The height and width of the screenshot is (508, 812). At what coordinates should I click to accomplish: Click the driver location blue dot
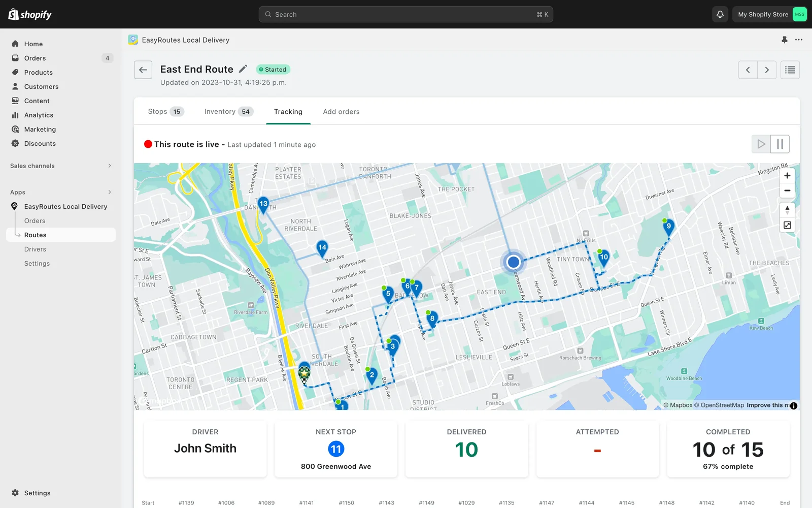(513, 262)
